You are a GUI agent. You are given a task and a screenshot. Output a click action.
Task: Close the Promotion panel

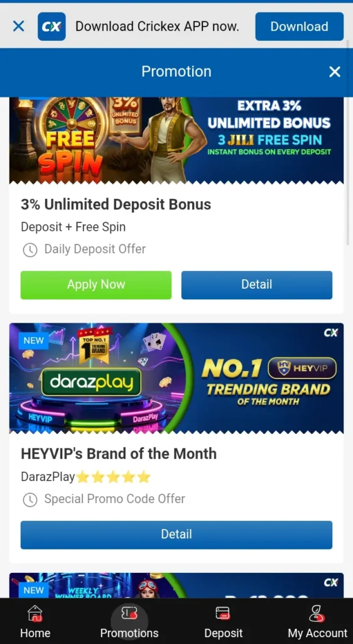pos(335,72)
